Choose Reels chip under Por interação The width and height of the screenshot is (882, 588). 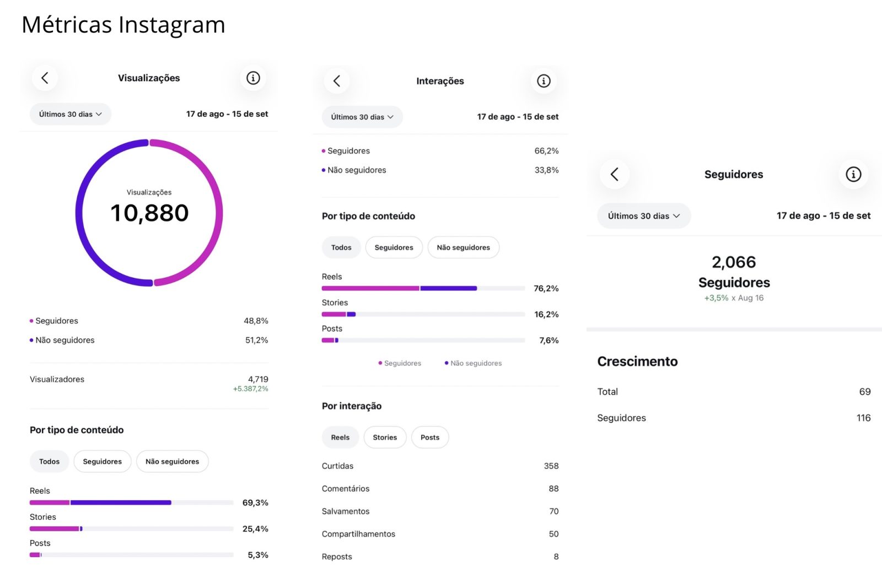(340, 437)
